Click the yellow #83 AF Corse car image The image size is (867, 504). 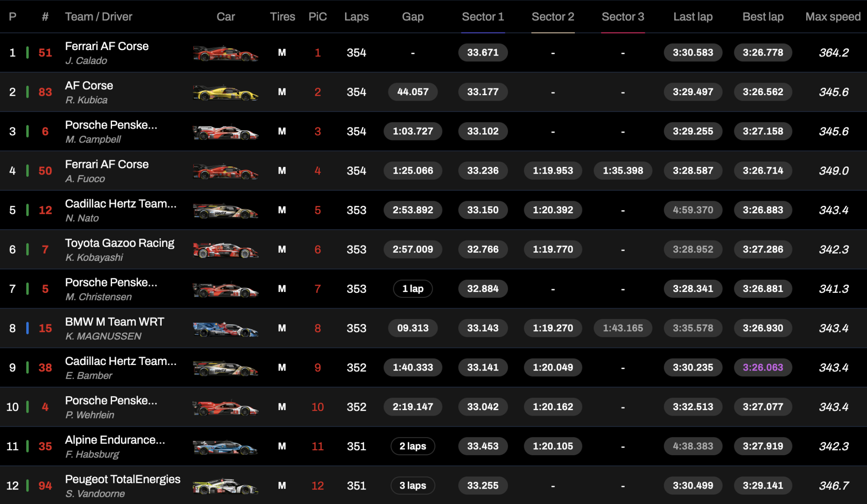pyautogui.click(x=225, y=92)
